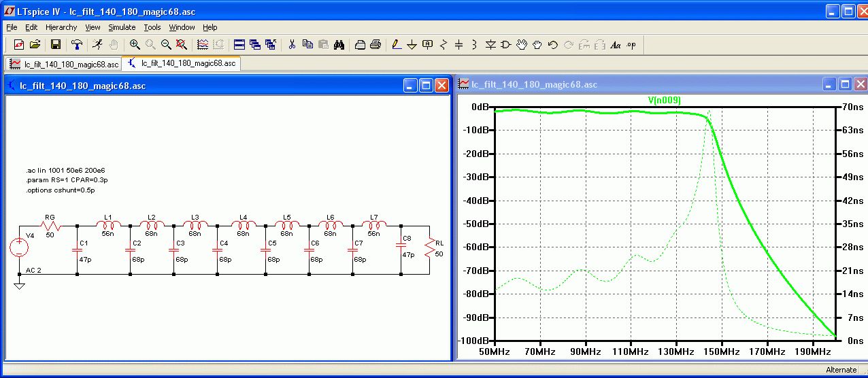Click the Tile Windows icon
The width and height of the screenshot is (868, 378).
(x=239, y=45)
